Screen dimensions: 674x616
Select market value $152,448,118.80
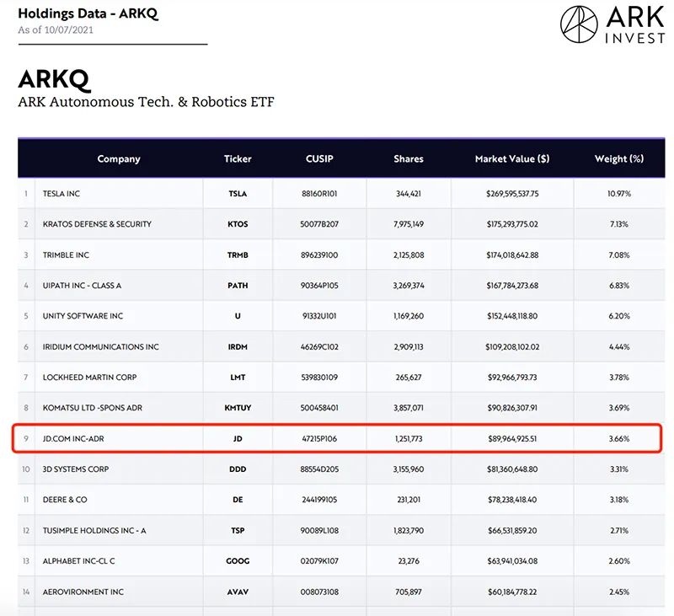coord(512,316)
